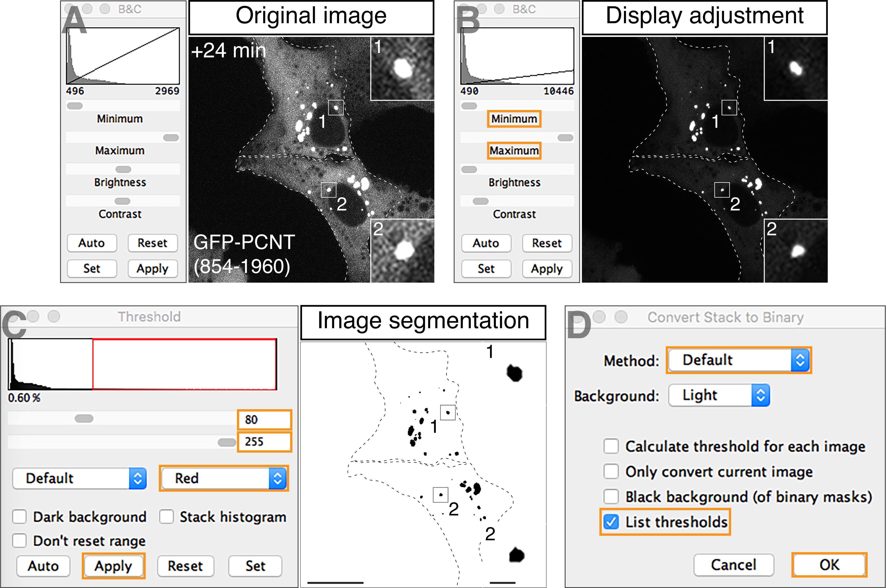The height and width of the screenshot is (588, 886).
Task: Click Threshold window zoom button
Action: tap(54, 316)
